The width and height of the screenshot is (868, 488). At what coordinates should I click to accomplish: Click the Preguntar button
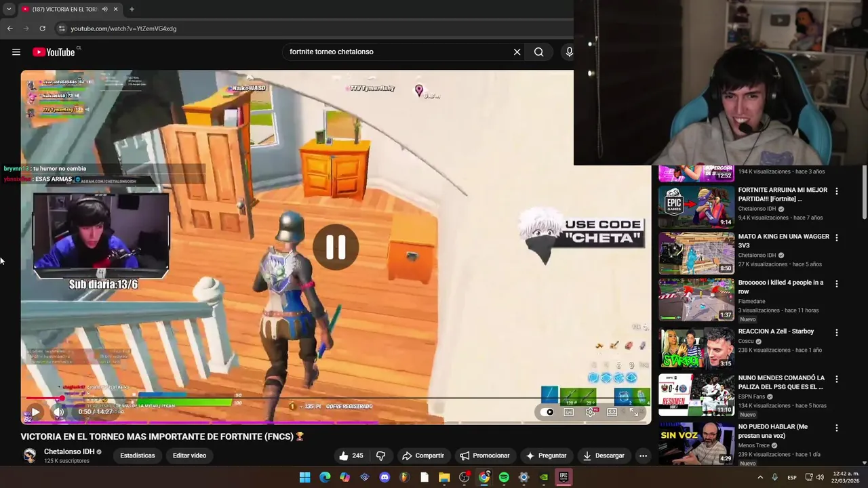(547, 455)
